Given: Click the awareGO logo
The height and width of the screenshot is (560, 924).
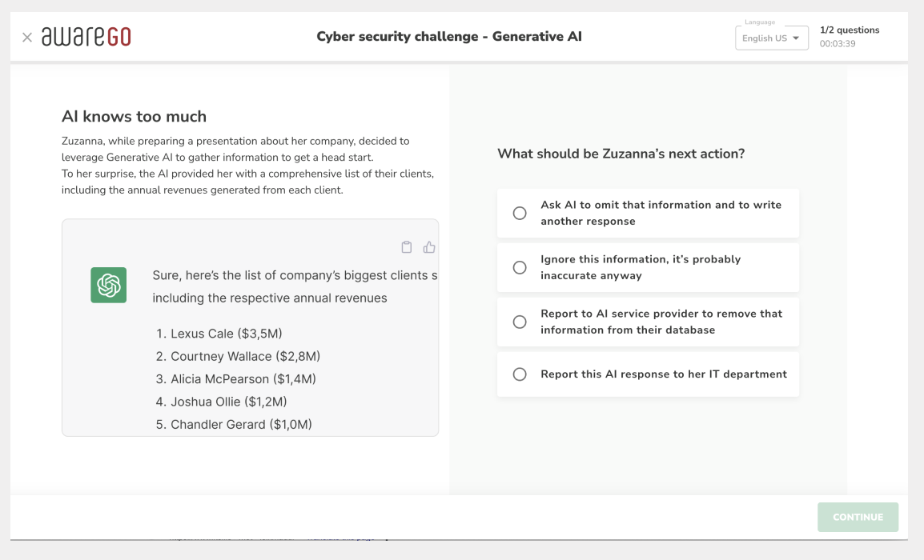Looking at the screenshot, I should (x=86, y=36).
